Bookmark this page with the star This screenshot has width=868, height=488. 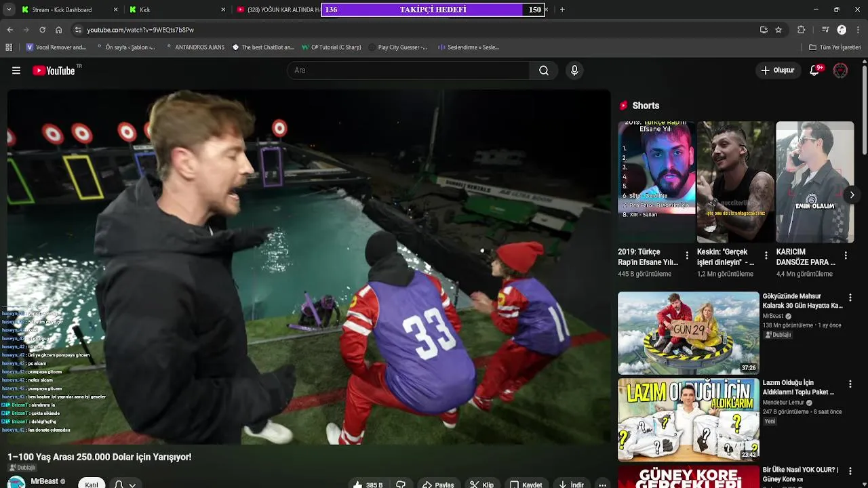(778, 30)
